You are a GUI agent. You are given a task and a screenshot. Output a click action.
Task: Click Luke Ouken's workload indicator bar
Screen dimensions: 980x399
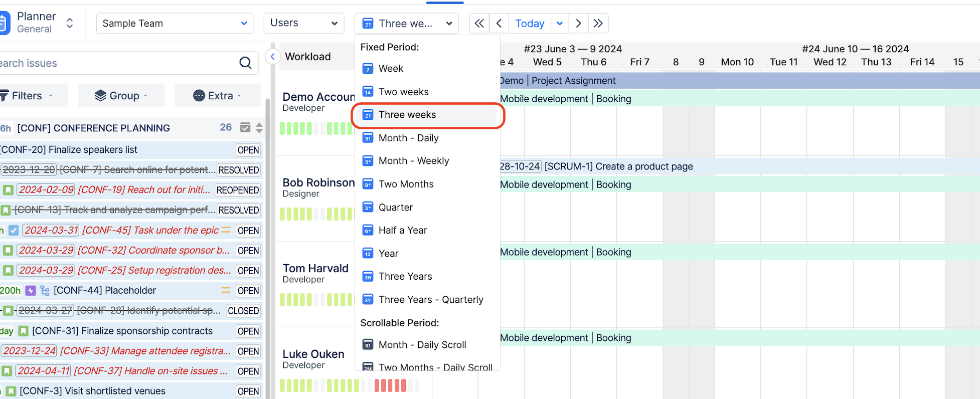pyautogui.click(x=349, y=385)
